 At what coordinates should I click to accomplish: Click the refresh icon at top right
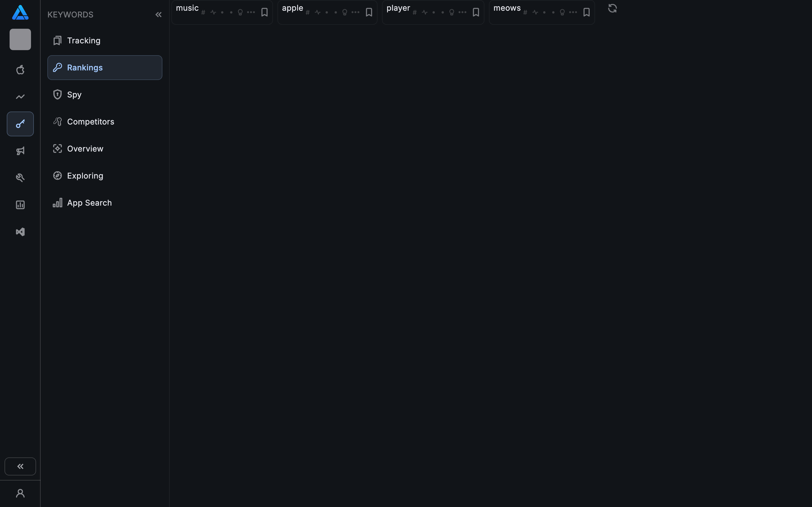tap(612, 8)
